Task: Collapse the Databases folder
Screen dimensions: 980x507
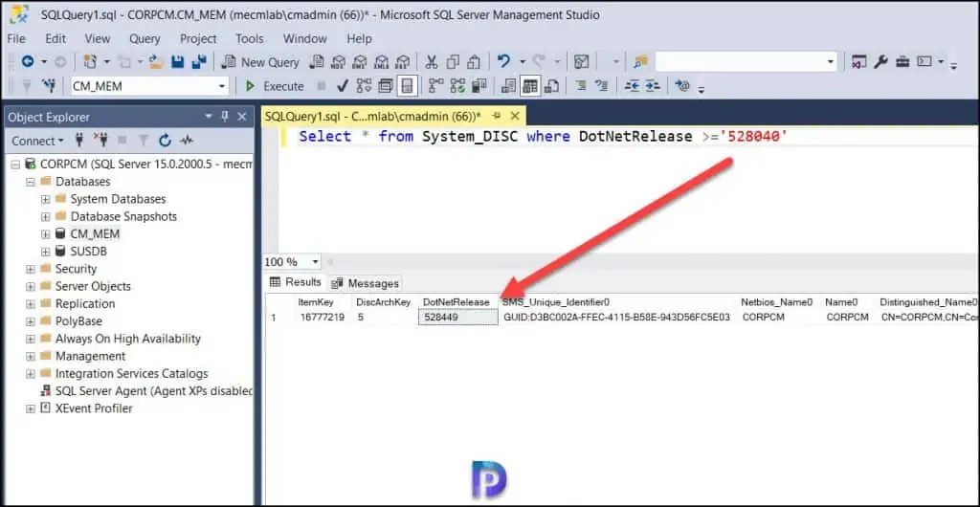Action: point(30,182)
